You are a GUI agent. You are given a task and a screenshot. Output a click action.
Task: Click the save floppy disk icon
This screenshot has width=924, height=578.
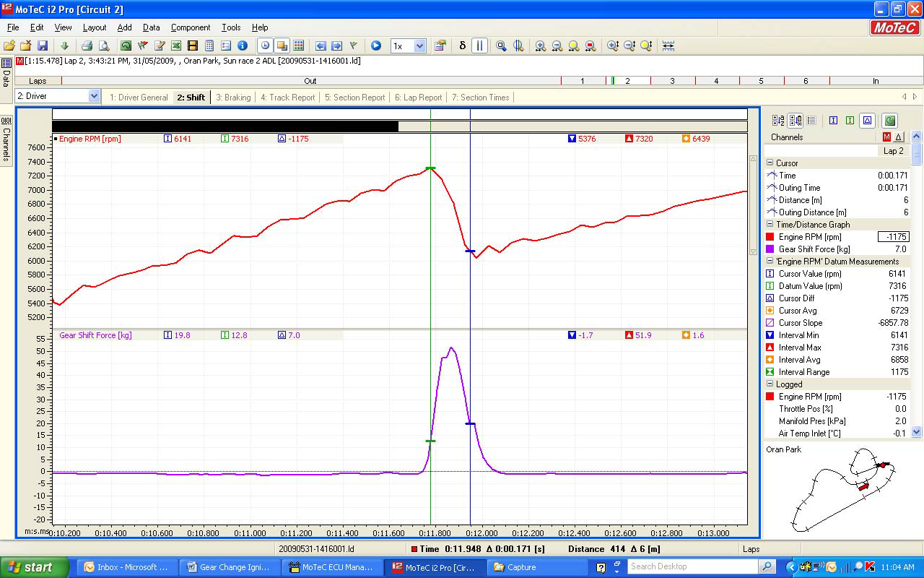43,46
